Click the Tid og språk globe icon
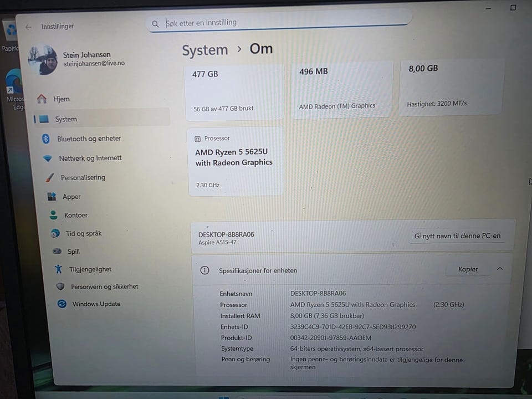 55,233
